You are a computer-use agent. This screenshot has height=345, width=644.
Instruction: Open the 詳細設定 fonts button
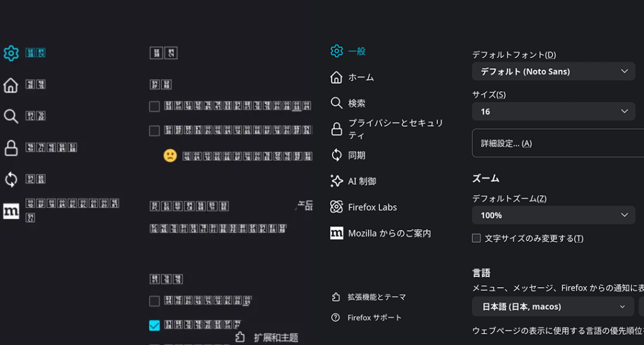558,144
